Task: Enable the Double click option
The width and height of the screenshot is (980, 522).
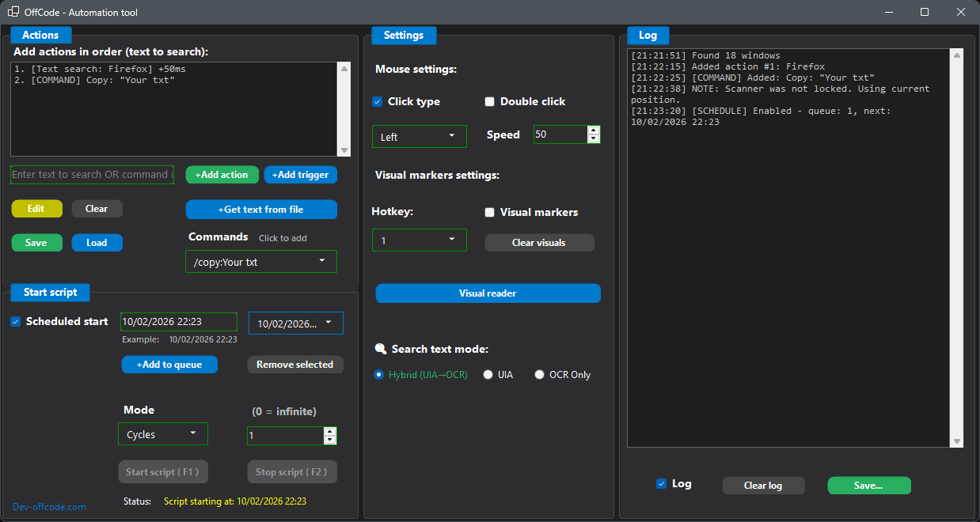Action: click(489, 101)
